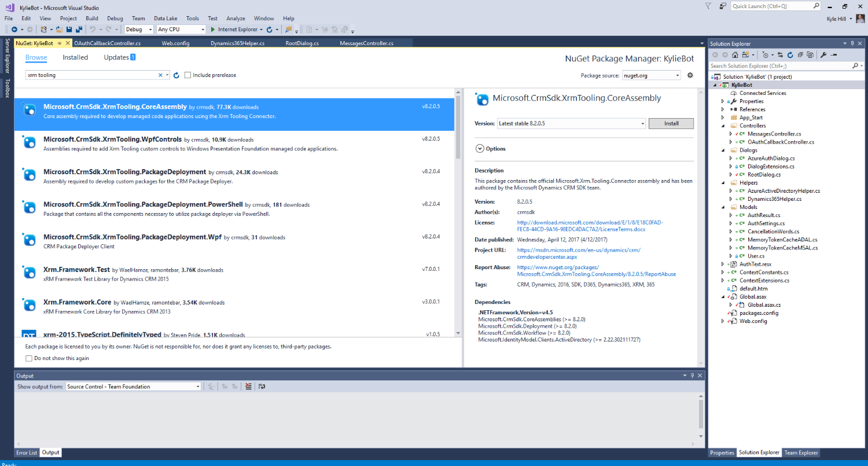
Task: Click the Open File folder icon in toolbar
Action: coord(59,29)
